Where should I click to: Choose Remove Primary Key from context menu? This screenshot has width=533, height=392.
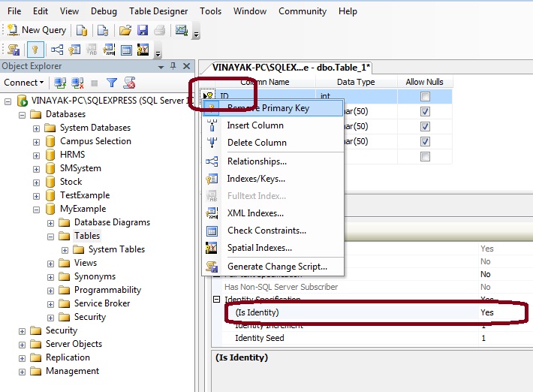pyautogui.click(x=267, y=108)
